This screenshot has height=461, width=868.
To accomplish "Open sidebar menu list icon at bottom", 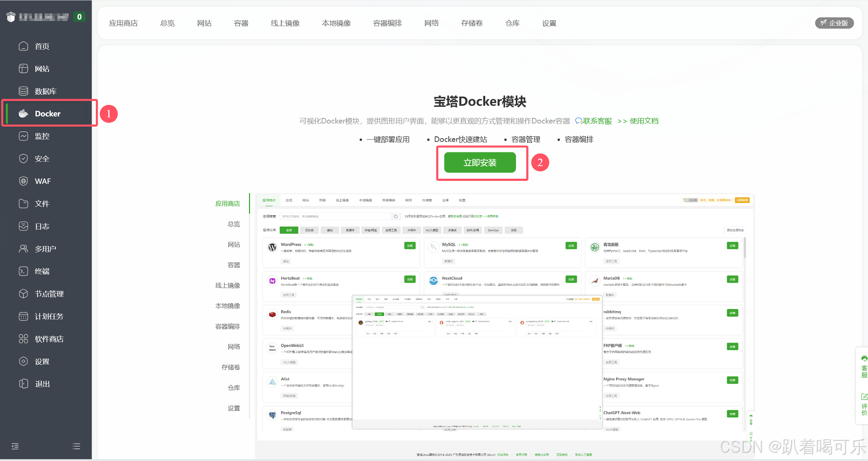I will tap(76, 446).
